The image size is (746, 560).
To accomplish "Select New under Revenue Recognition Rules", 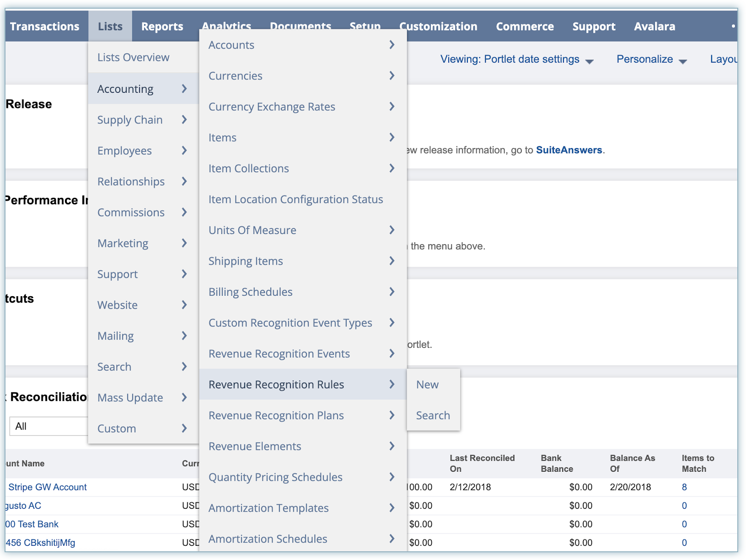I will click(x=427, y=384).
